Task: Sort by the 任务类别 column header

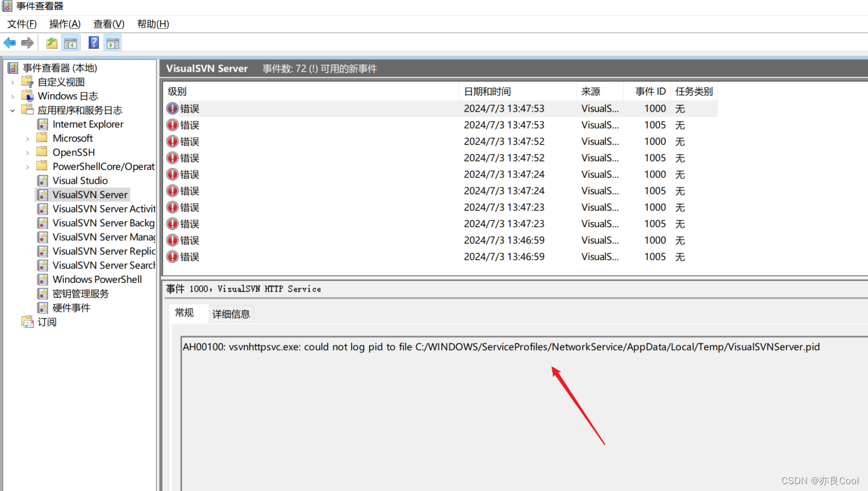Action: 694,92
